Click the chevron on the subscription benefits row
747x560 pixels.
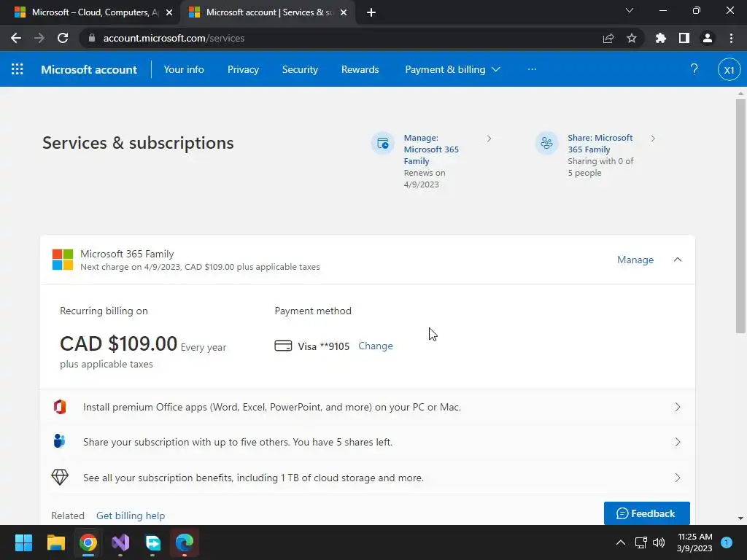678,478
